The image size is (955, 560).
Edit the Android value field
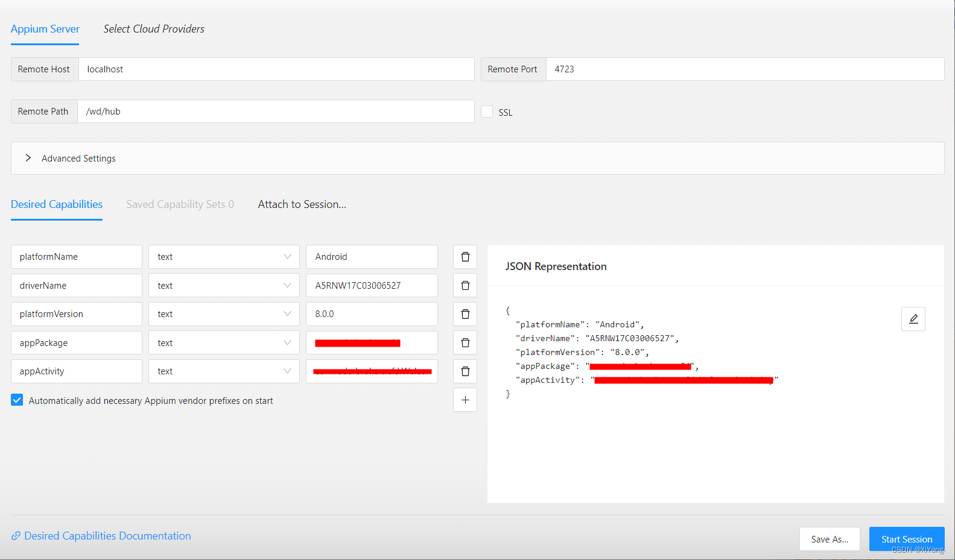(x=372, y=257)
